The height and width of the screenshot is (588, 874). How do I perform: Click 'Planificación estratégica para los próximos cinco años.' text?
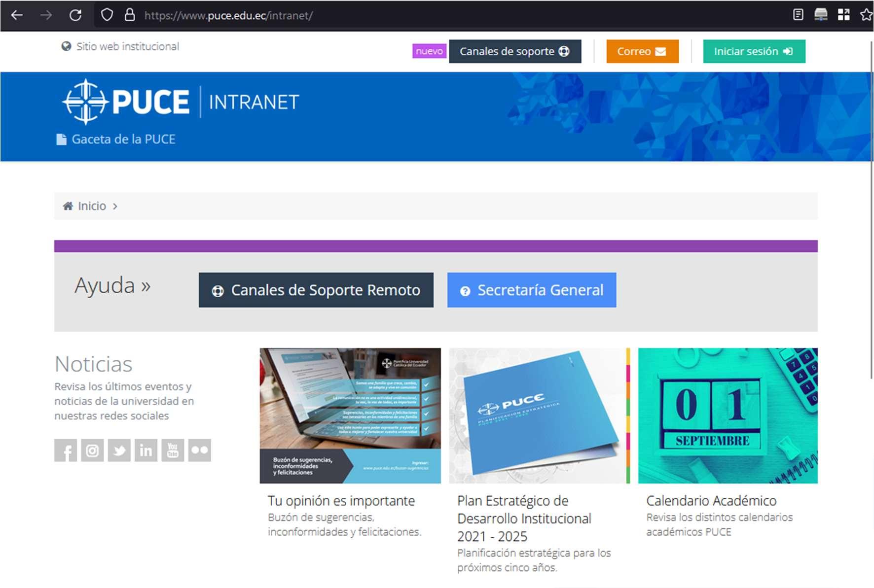coord(534,560)
